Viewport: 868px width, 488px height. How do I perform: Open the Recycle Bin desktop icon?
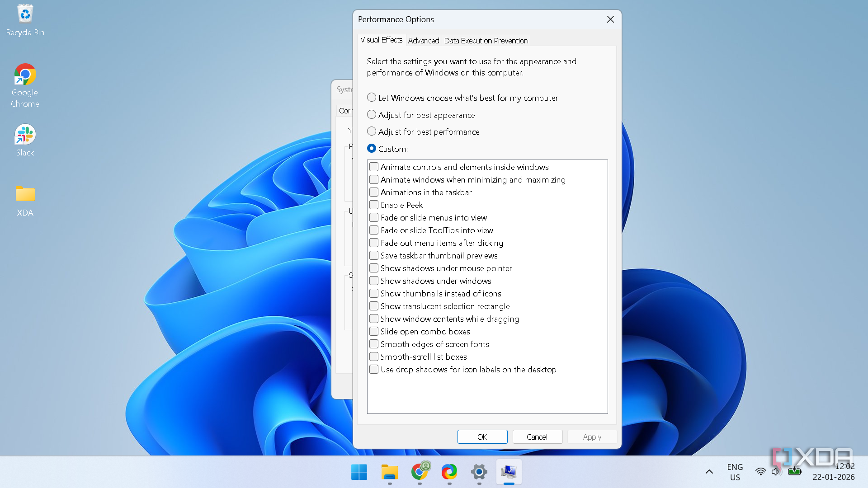click(x=25, y=21)
